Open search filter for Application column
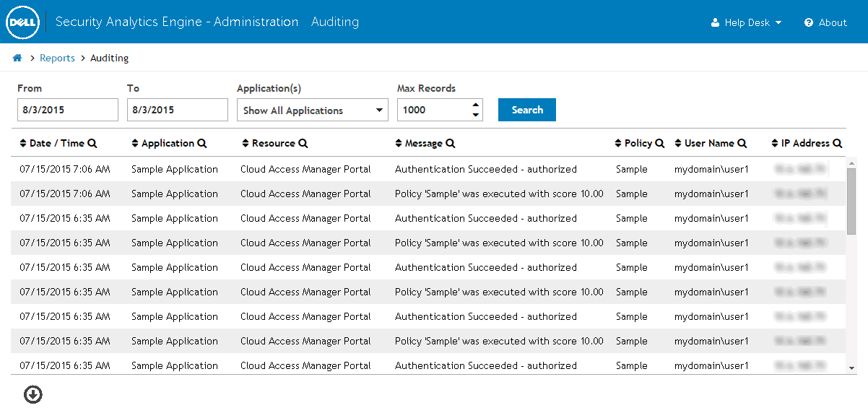The width and height of the screenshot is (868, 408). coord(202,144)
